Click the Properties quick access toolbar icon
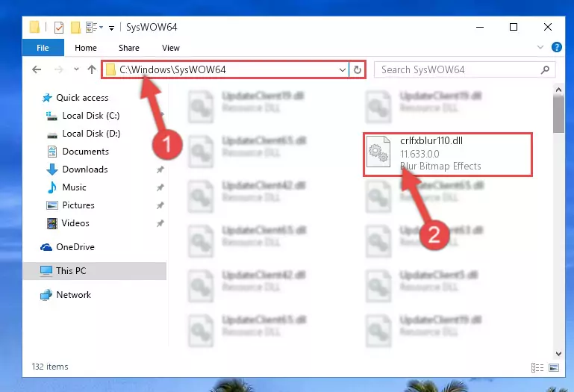Image resolution: width=574 pixels, height=392 pixels. point(58,28)
